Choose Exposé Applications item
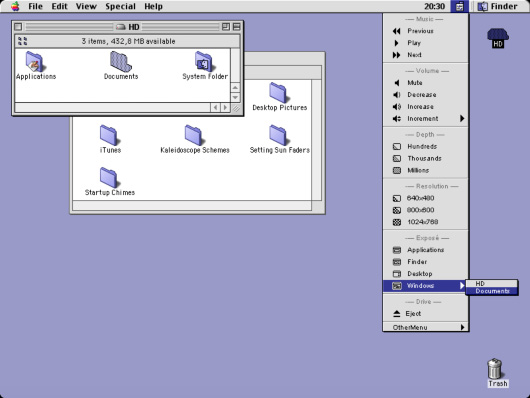 pyautogui.click(x=426, y=250)
